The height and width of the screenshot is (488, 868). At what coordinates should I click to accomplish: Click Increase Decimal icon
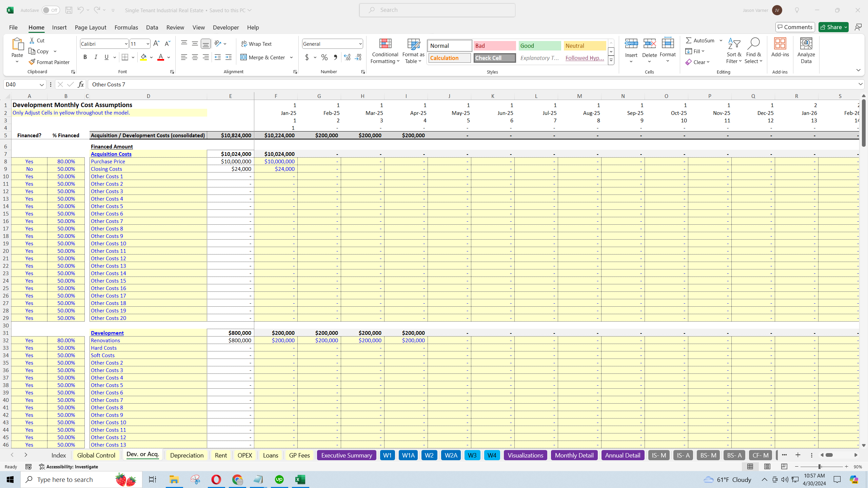point(347,57)
